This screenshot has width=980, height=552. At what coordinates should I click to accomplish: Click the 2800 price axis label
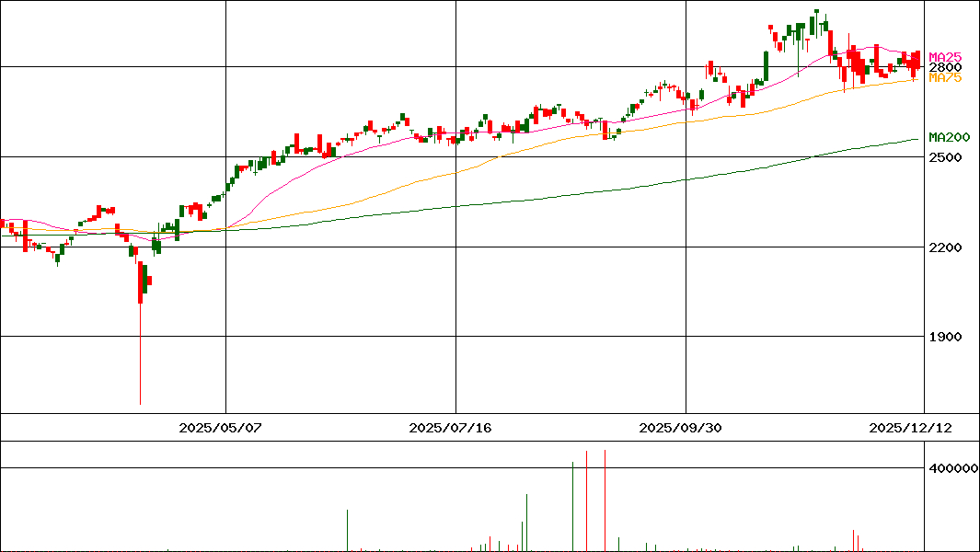[945, 67]
